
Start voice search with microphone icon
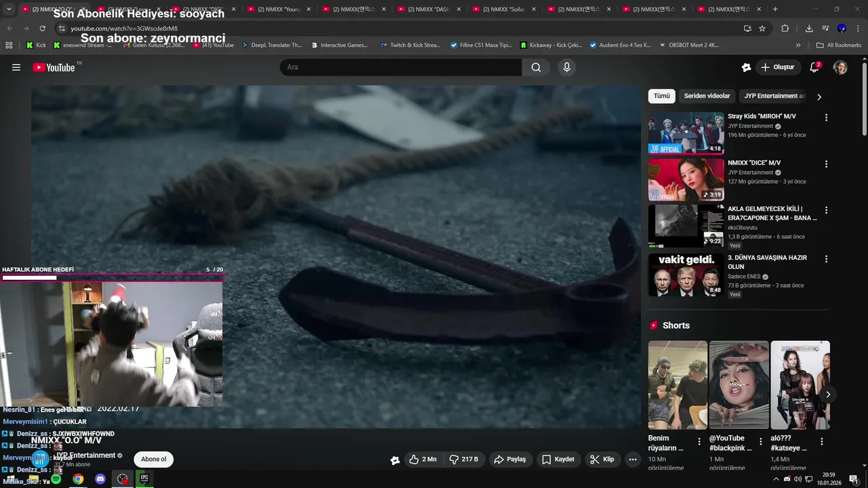click(567, 67)
